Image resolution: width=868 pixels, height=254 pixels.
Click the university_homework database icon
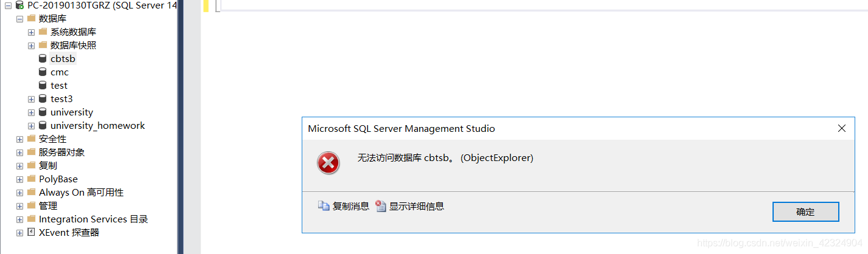point(43,126)
